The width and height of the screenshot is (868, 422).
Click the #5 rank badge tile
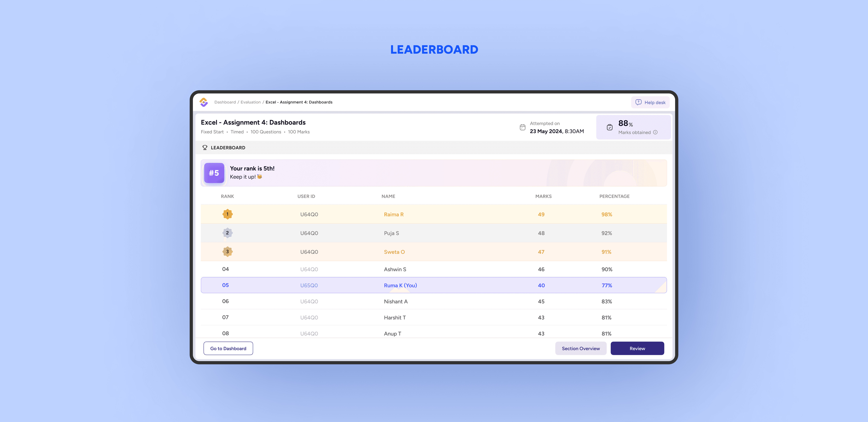pos(214,173)
